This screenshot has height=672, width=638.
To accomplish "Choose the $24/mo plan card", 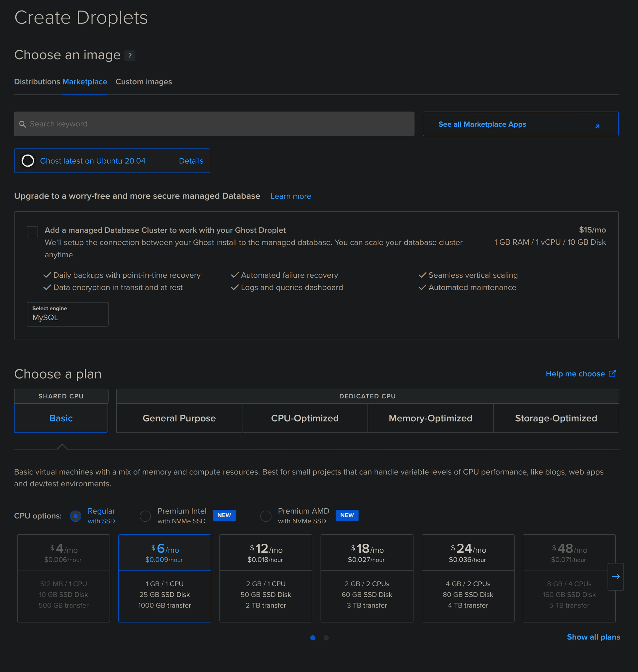I will (x=468, y=578).
